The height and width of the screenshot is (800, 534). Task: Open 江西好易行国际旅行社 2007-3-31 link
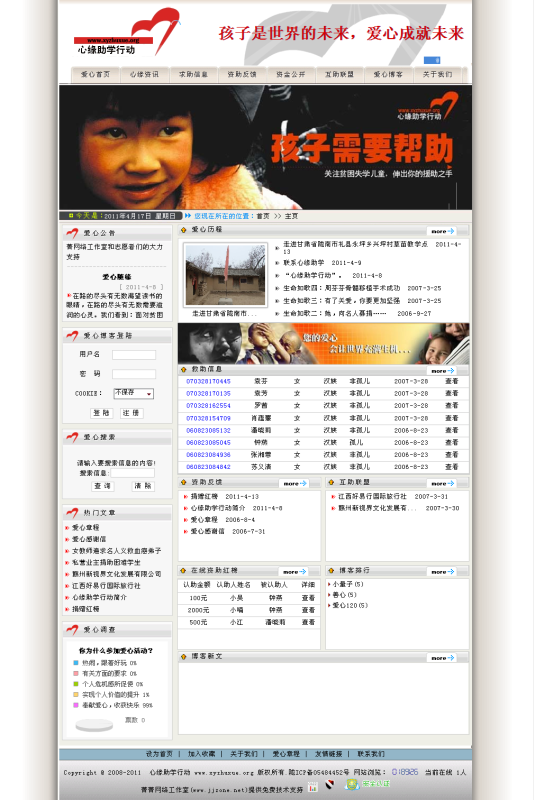(393, 496)
